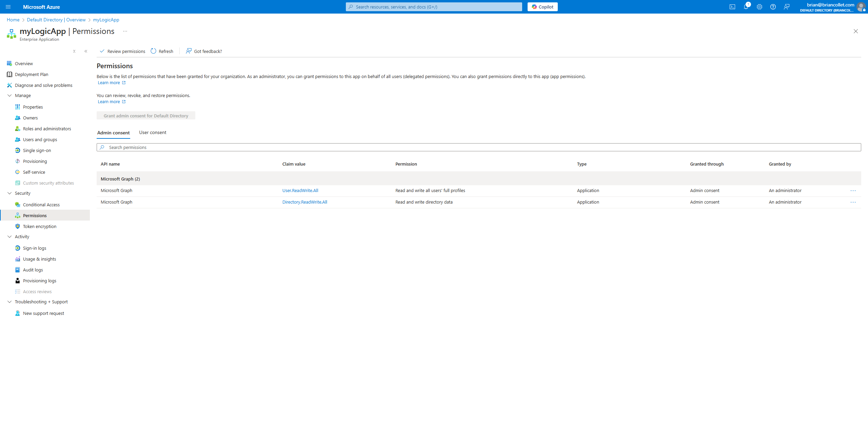The height and width of the screenshot is (436, 868).
Task: Open ellipsis menu for User.ReadWrite.All row
Action: pyautogui.click(x=853, y=191)
